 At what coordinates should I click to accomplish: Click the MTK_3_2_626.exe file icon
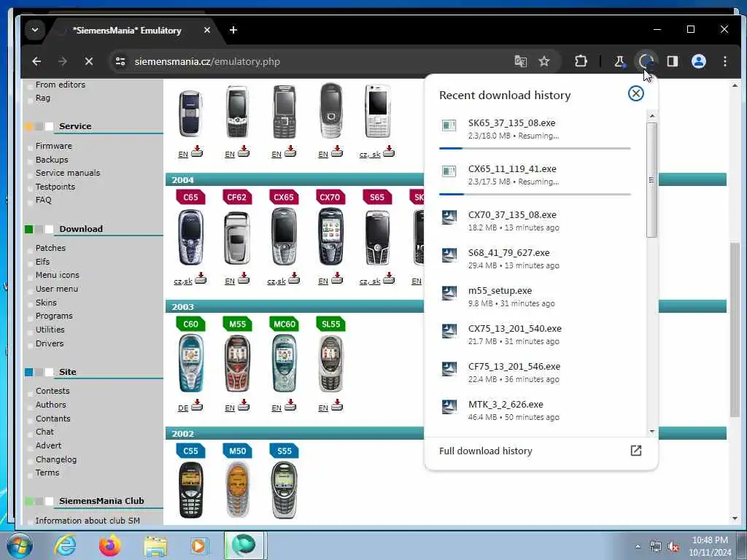[x=449, y=407]
